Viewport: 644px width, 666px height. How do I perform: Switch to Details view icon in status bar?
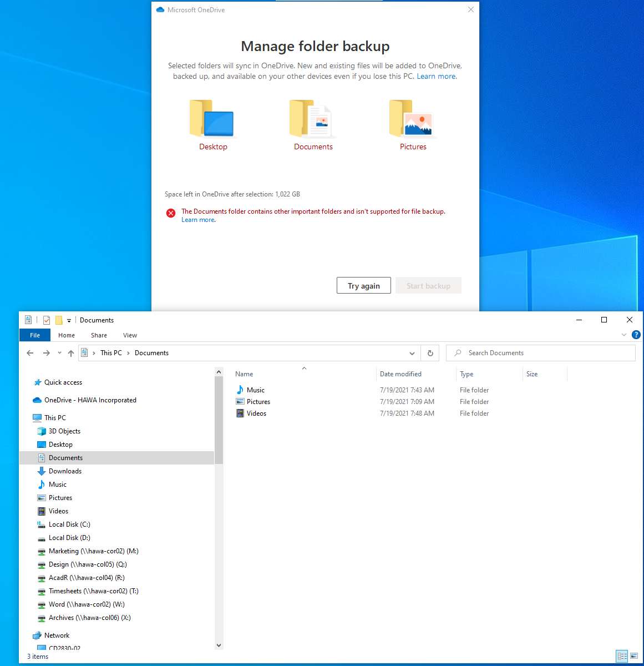click(622, 656)
